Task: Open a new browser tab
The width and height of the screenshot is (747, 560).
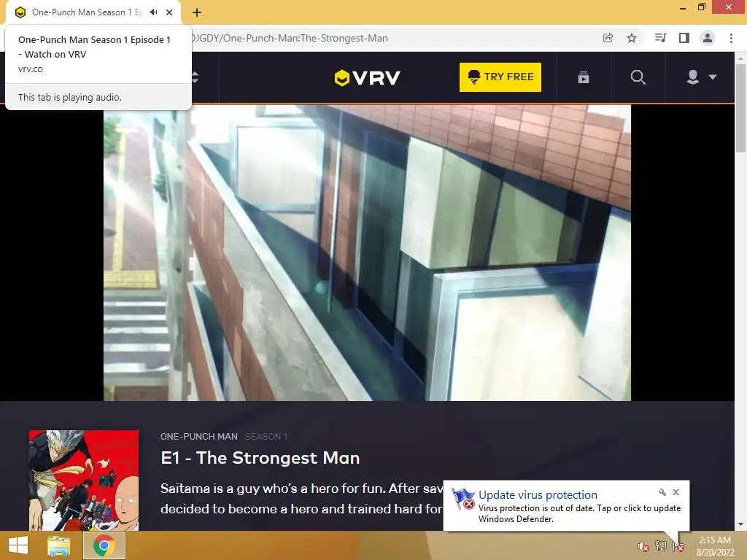Action: click(x=197, y=12)
